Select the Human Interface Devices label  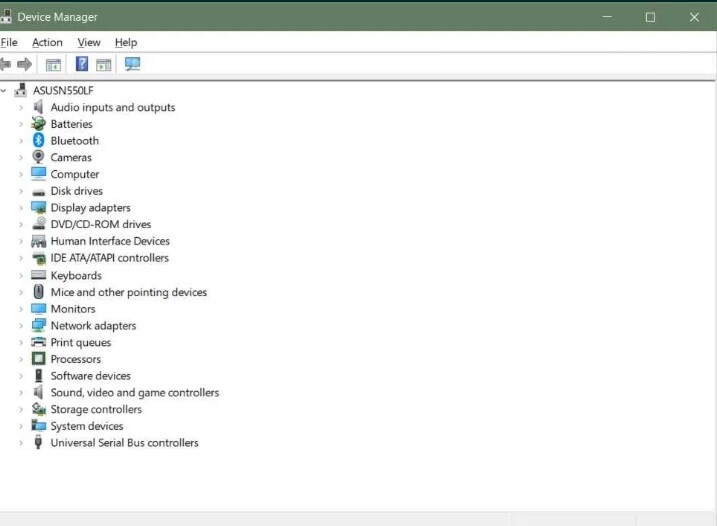coord(110,241)
